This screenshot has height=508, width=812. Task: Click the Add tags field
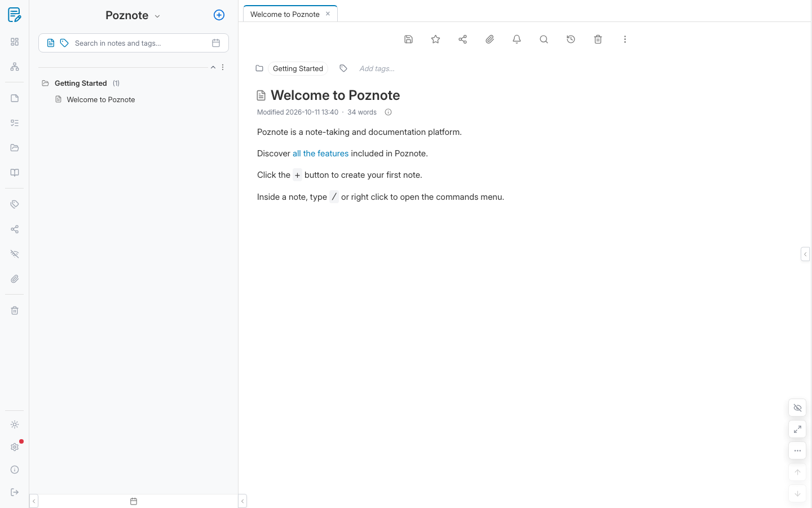377,69
